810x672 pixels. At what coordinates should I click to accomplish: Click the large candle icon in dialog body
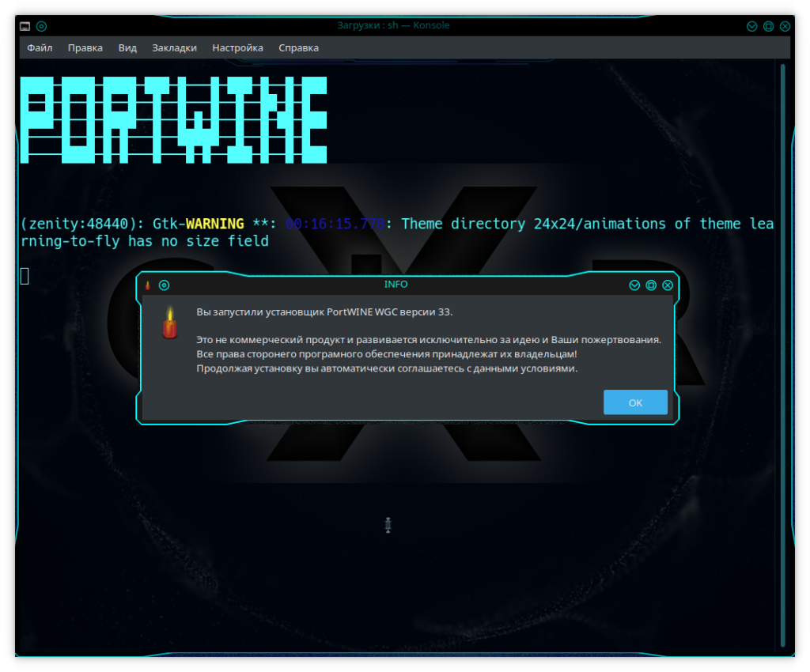(x=169, y=323)
